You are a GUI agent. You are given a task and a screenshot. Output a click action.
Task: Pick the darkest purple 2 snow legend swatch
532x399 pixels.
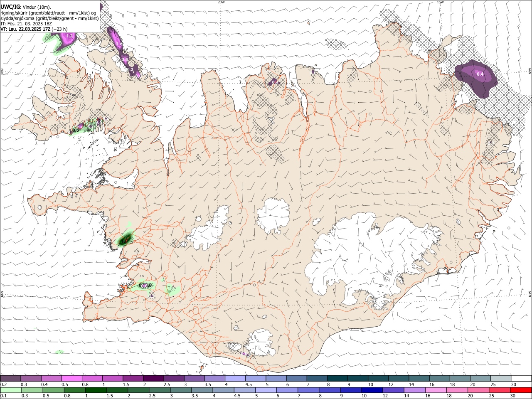(153, 378)
